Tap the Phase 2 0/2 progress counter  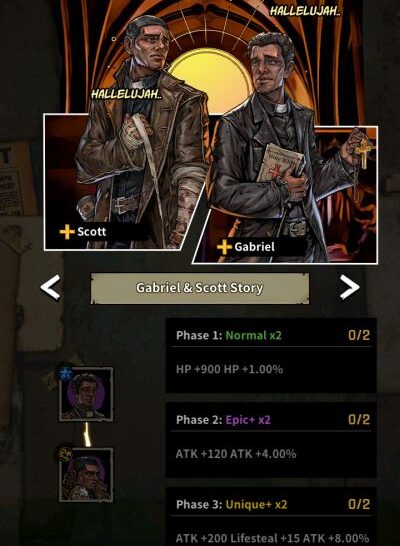coord(359,420)
